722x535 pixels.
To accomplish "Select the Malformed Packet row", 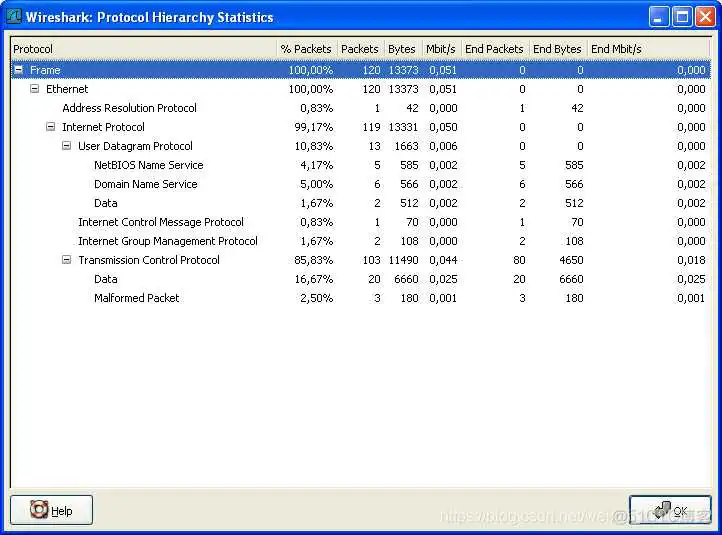I will (136, 298).
